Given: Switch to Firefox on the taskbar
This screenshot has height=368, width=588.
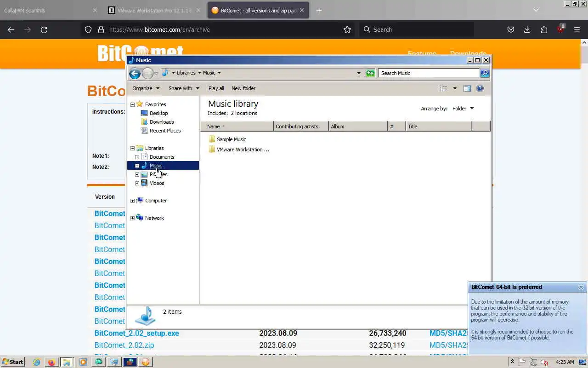Looking at the screenshot, I should click(x=51, y=362).
